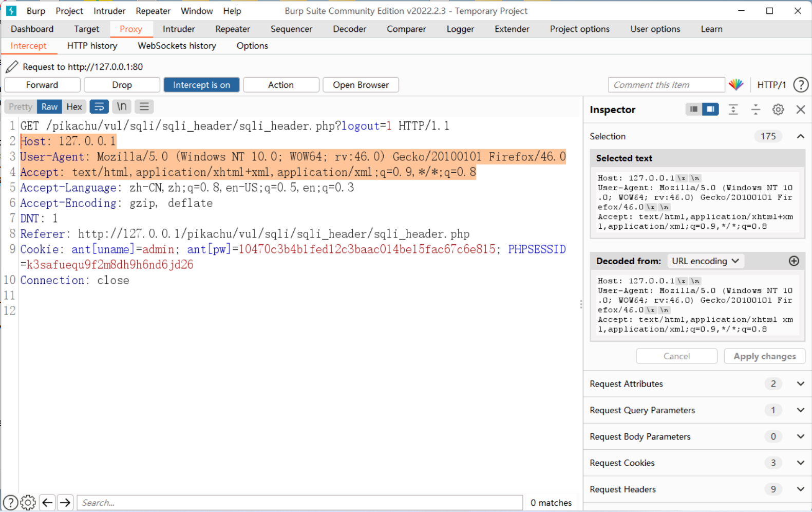Switch Inspector to side-by-side layout icon

pos(711,109)
